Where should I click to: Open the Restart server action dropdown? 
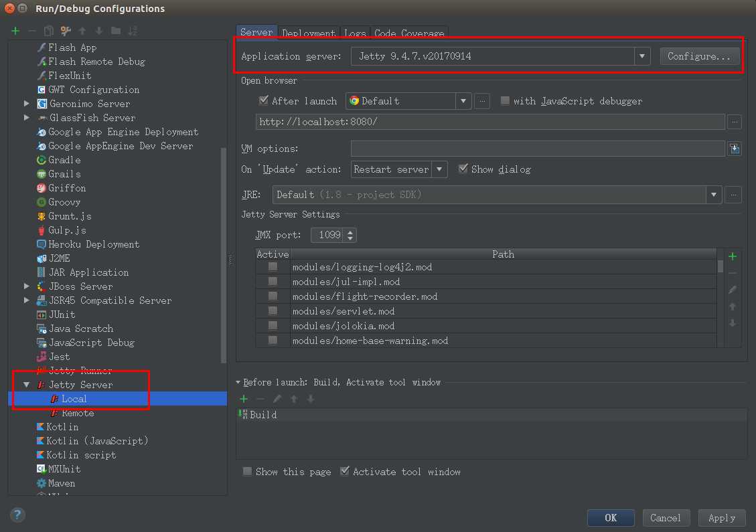(x=439, y=169)
